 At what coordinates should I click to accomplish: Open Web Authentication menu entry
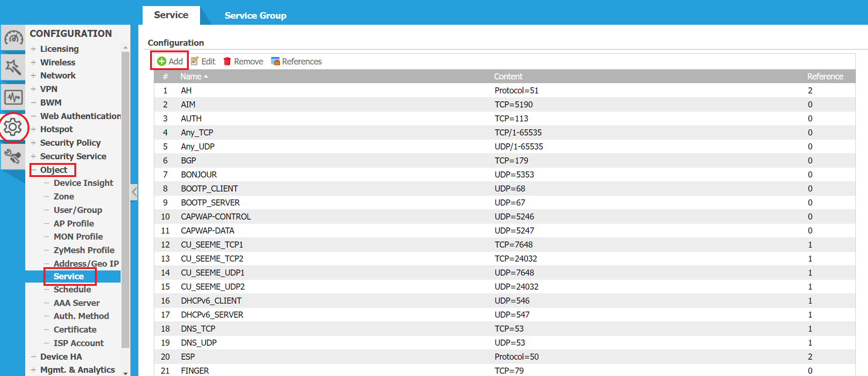tap(80, 116)
